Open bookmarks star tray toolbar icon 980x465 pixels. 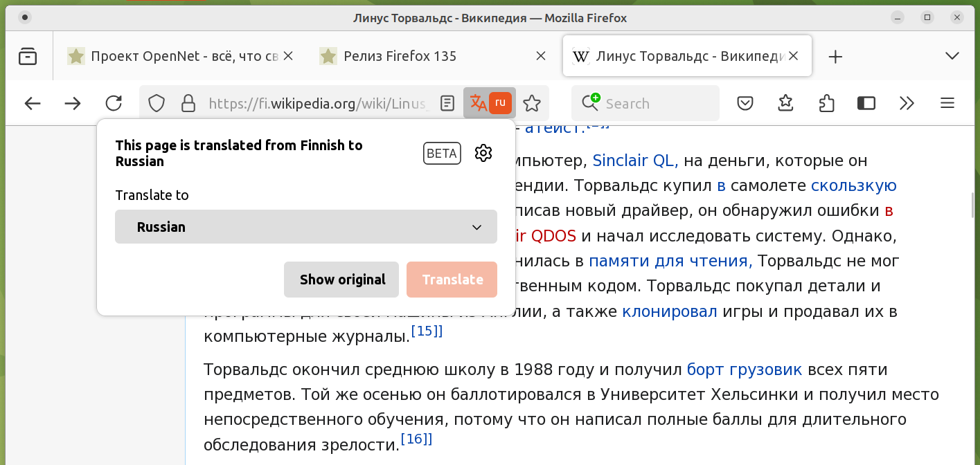(x=785, y=104)
